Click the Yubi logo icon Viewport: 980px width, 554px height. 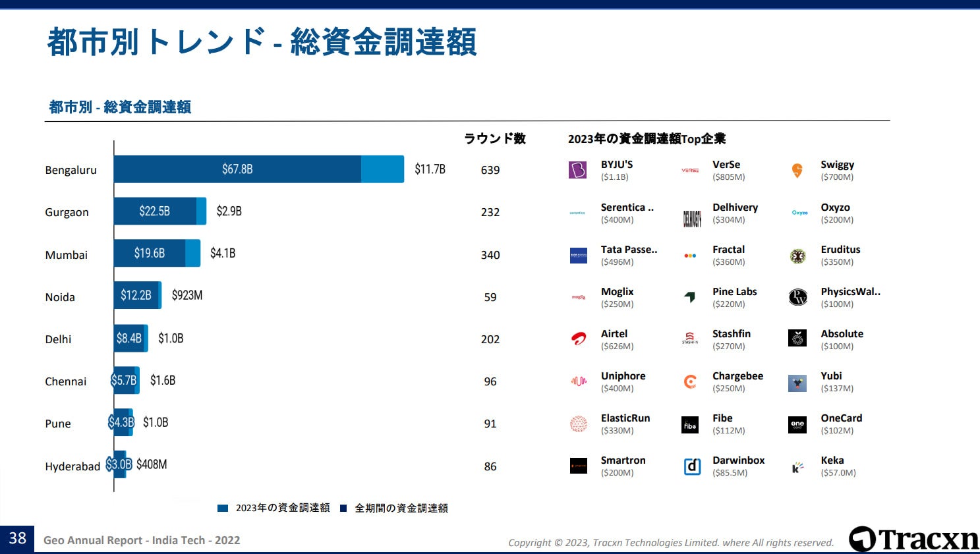click(x=797, y=383)
